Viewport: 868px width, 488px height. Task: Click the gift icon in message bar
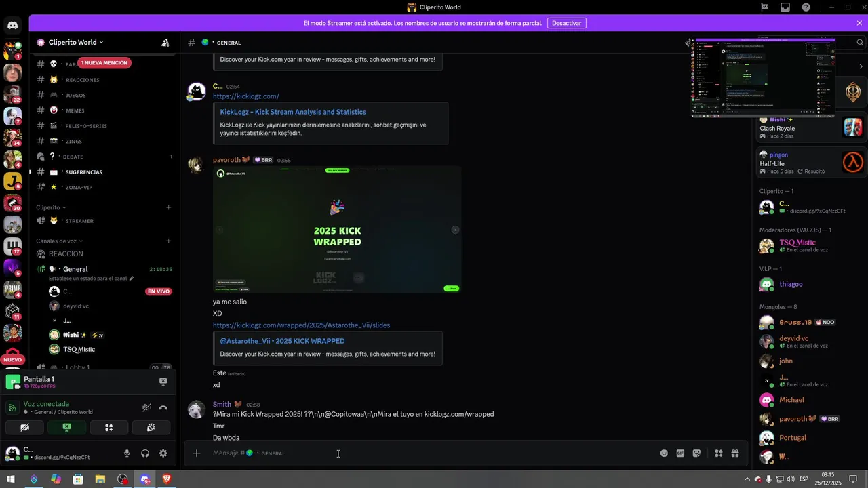pos(735,453)
